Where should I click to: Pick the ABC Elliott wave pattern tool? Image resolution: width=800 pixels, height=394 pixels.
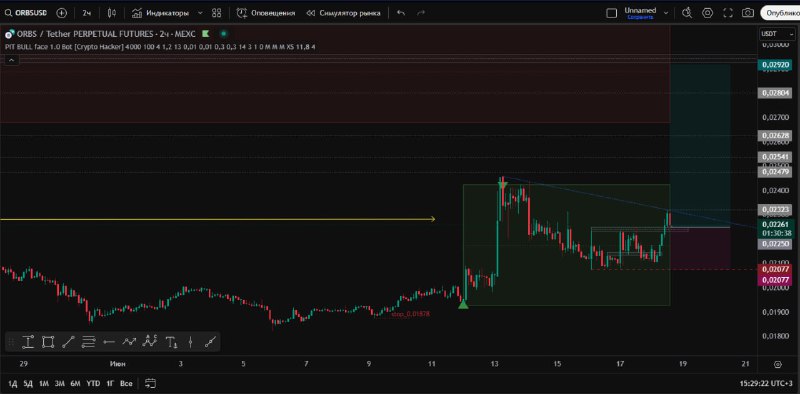pyautogui.click(x=150, y=342)
